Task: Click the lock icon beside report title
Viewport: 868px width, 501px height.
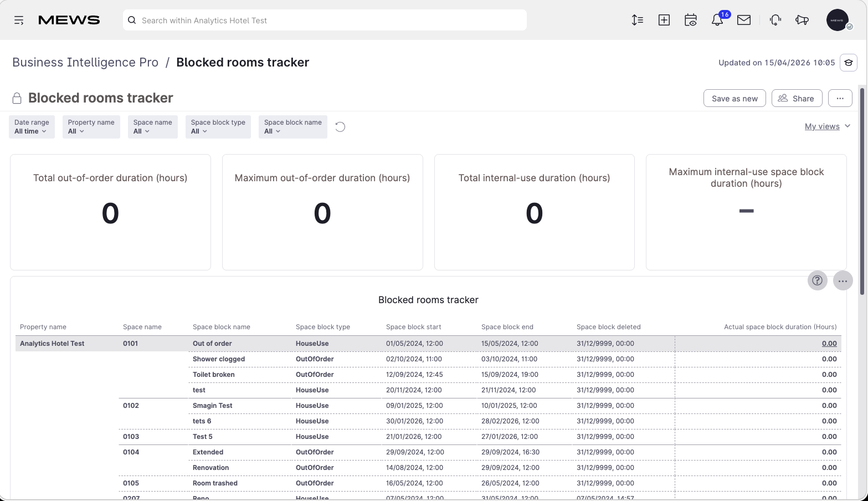Action: [x=17, y=98]
